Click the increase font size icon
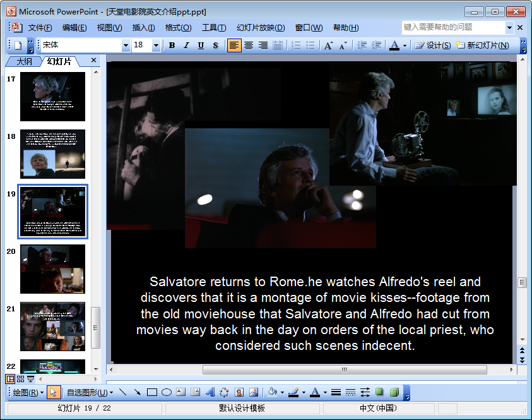The width and height of the screenshot is (532, 420). click(x=328, y=45)
